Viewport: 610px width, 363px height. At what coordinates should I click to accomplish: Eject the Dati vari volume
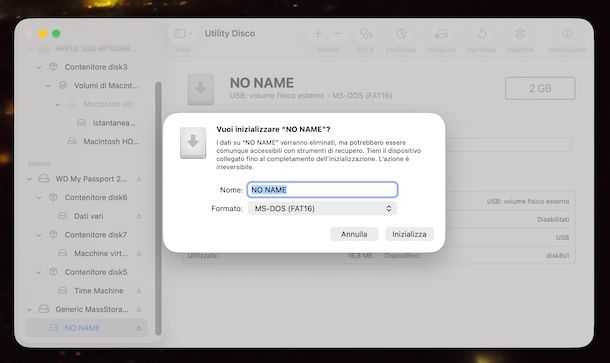tap(139, 216)
